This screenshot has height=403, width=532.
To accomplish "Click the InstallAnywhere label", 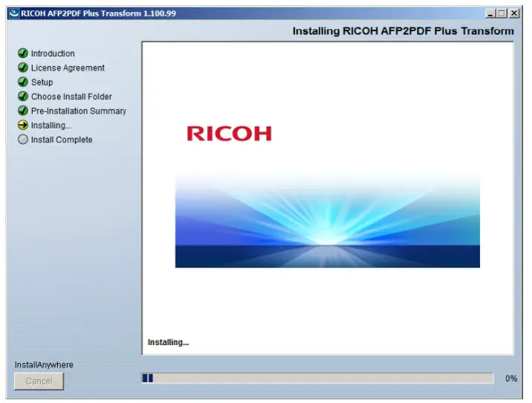I will coord(44,364).
